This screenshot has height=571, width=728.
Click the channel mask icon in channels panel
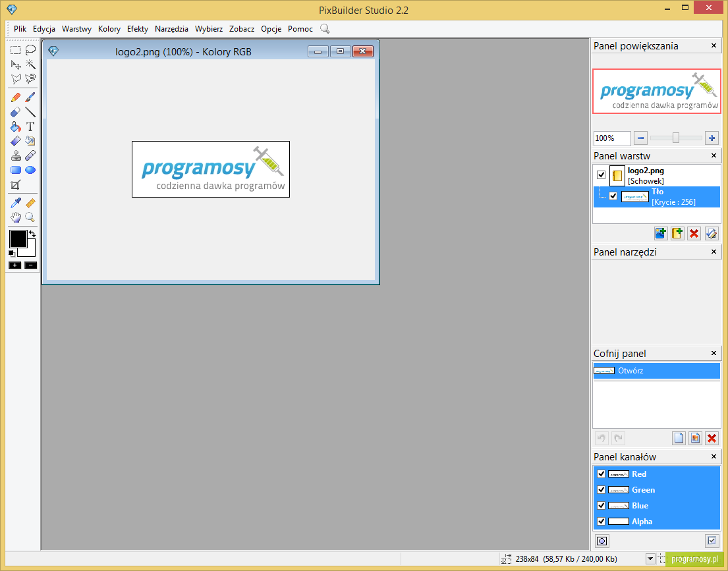tap(602, 541)
